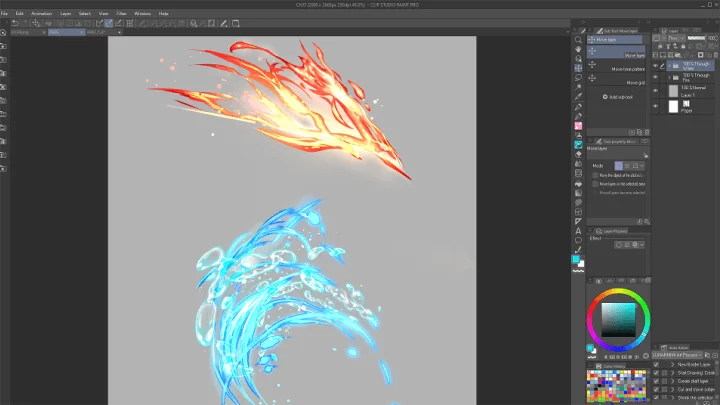
Task: Open the Animation menu
Action: point(41,14)
